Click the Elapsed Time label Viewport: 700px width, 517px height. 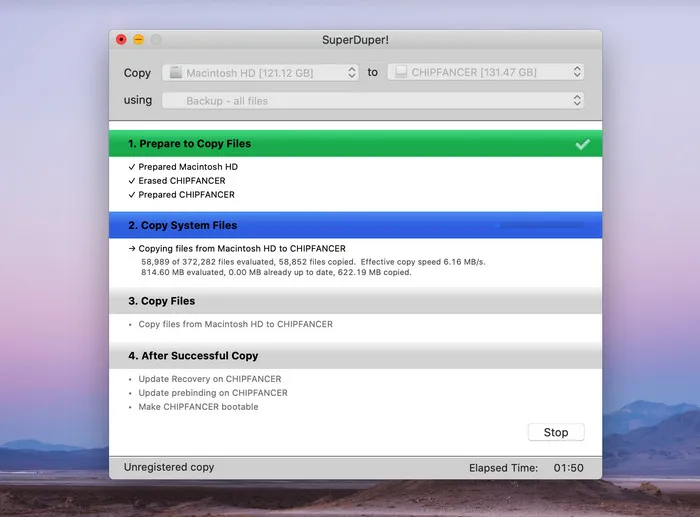(x=503, y=468)
